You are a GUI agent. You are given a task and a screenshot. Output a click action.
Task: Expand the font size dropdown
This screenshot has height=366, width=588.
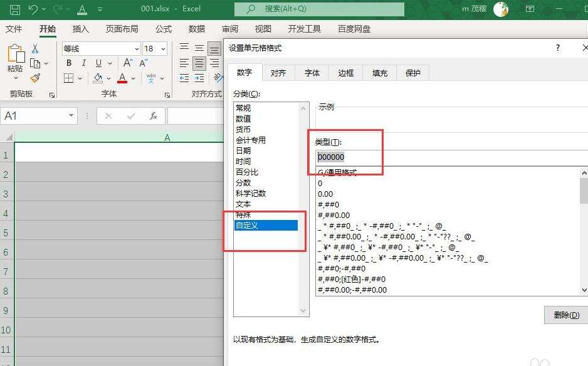[163, 49]
